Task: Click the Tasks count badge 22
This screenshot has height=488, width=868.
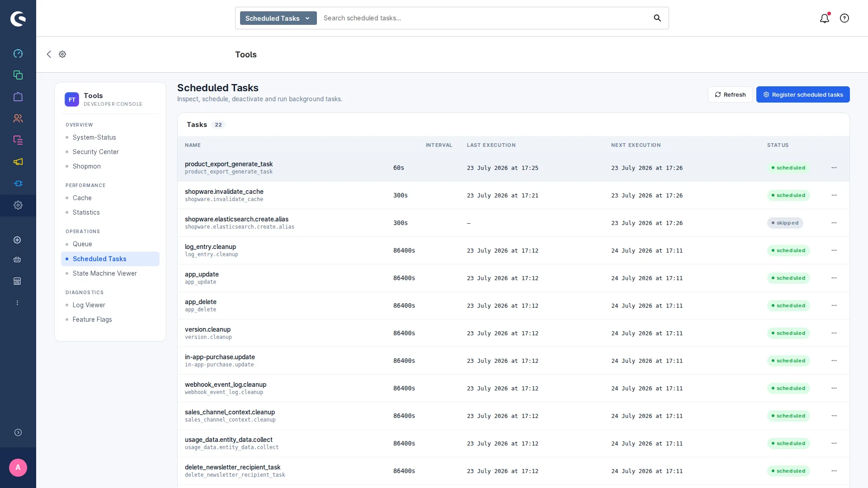Action: pos(218,125)
